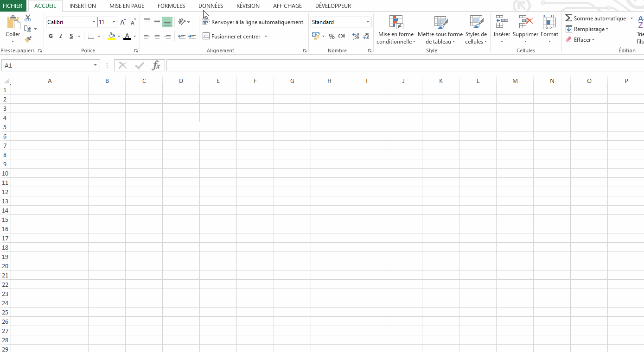The image size is (644, 352).
Task: Click the Somme automatique button
Action: pyautogui.click(x=595, y=19)
